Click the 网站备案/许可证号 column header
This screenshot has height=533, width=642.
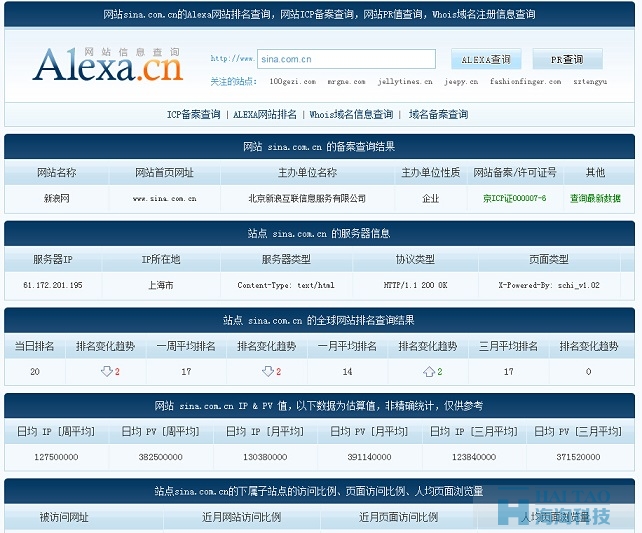coord(515,172)
